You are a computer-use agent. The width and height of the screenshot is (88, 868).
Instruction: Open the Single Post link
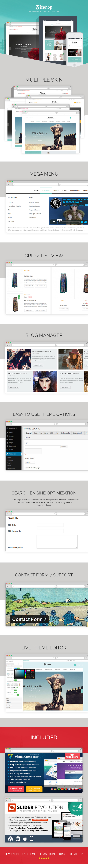point(32,217)
